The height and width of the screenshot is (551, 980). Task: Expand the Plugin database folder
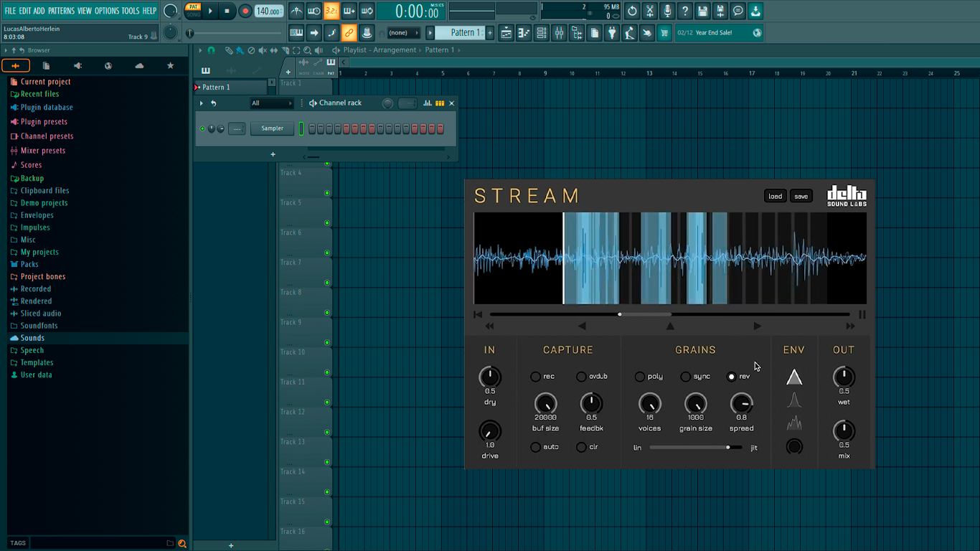tap(47, 108)
